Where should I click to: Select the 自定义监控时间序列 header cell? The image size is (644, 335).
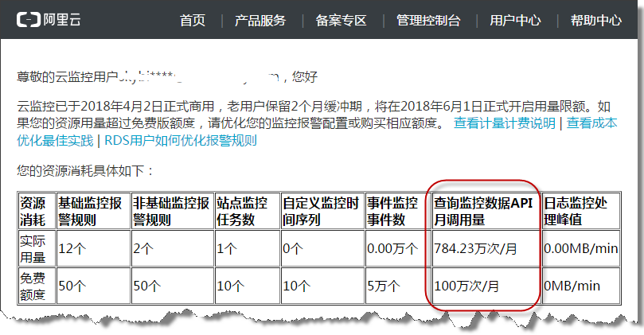(322, 211)
